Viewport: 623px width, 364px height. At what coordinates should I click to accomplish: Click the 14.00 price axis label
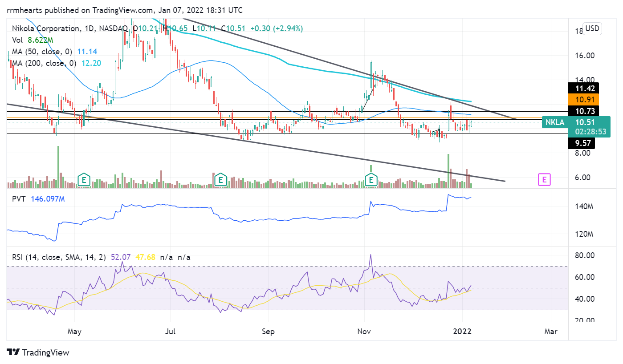pyautogui.click(x=584, y=80)
